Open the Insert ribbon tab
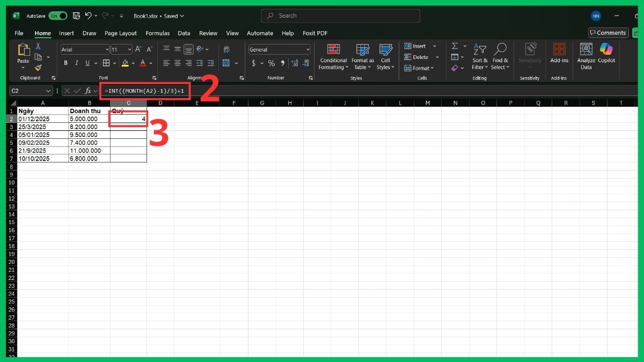 [x=66, y=33]
